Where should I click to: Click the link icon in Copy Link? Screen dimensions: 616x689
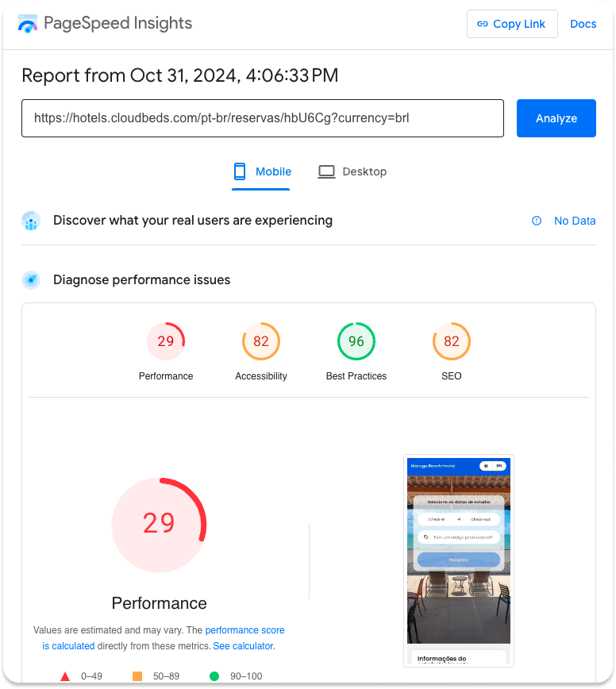coord(482,24)
